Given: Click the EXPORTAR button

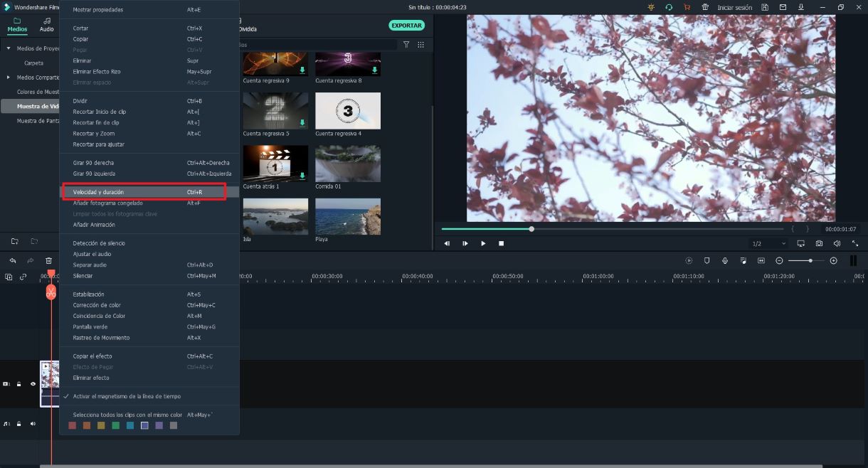Looking at the screenshot, I should (x=407, y=25).
